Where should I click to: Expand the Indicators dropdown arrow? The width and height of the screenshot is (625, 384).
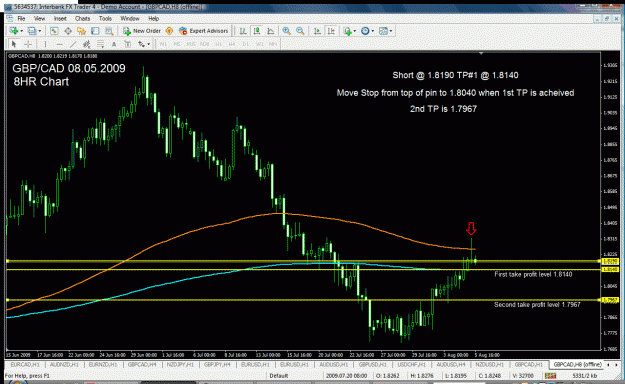pyautogui.click(x=354, y=31)
